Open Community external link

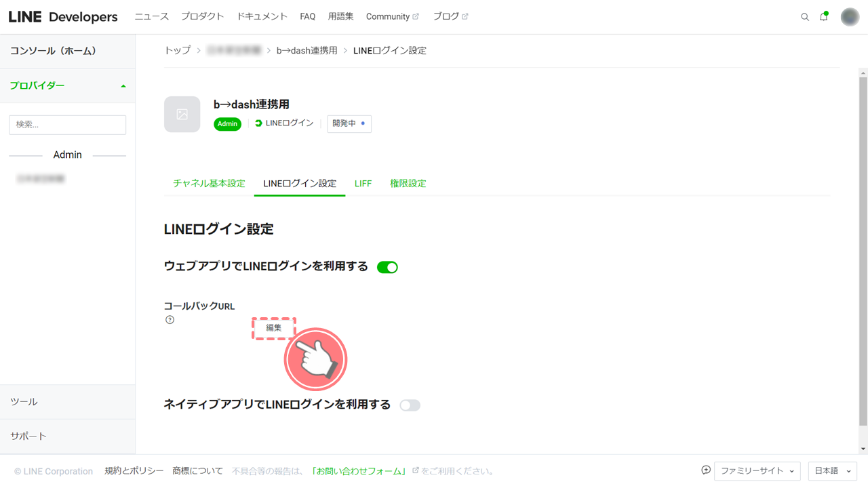pos(392,16)
